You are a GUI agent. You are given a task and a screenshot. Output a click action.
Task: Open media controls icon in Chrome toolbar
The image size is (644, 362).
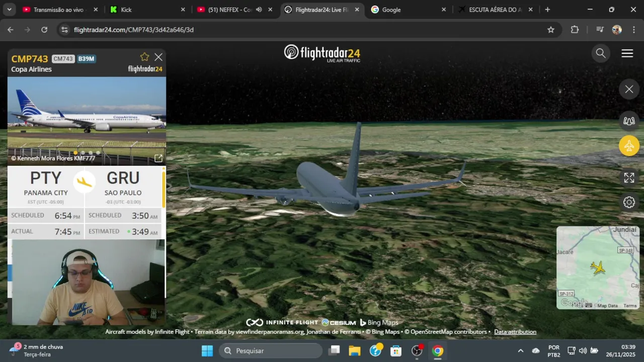[599, 30]
